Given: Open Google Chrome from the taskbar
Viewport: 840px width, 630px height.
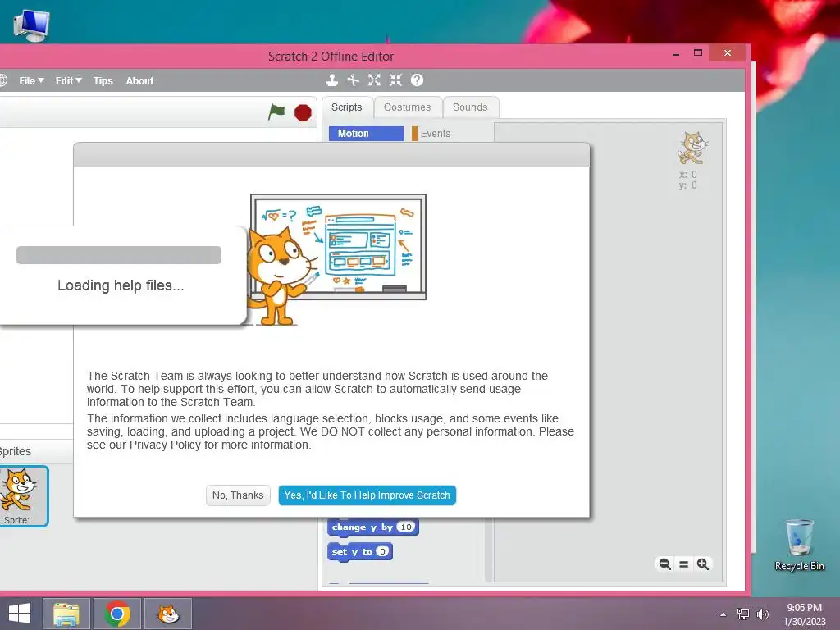Looking at the screenshot, I should pos(117,614).
